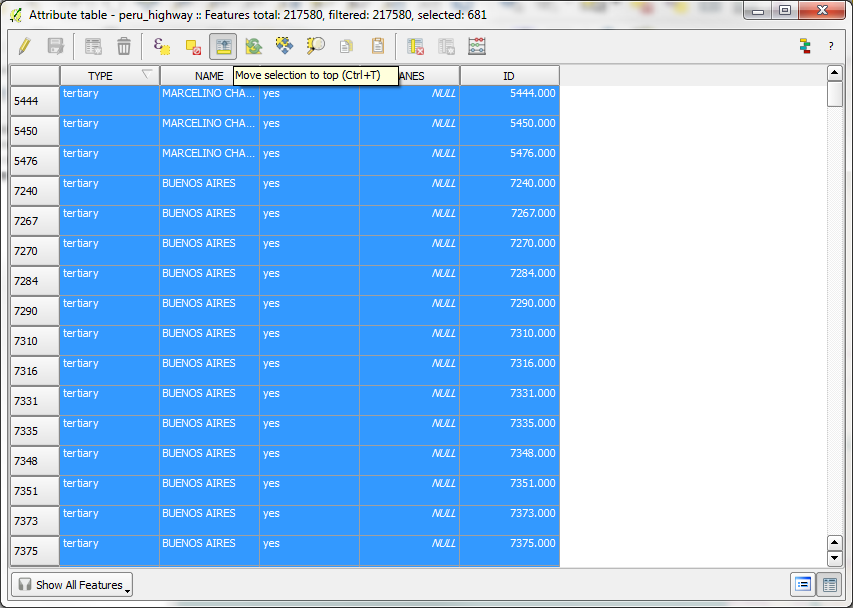Open the field calculator (abacus icon)

pyautogui.click(x=477, y=46)
